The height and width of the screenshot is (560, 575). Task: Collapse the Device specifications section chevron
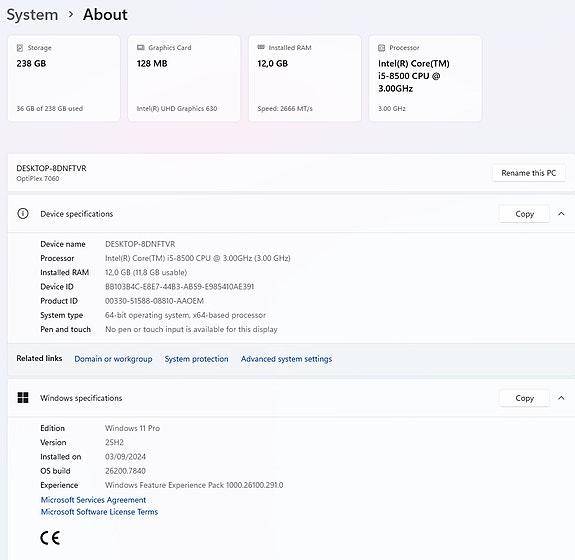click(x=561, y=214)
